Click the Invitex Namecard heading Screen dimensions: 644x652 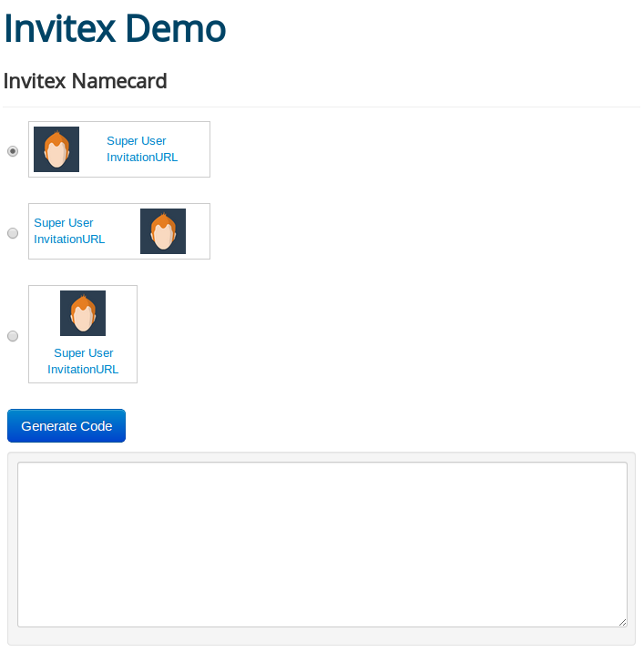tap(86, 81)
